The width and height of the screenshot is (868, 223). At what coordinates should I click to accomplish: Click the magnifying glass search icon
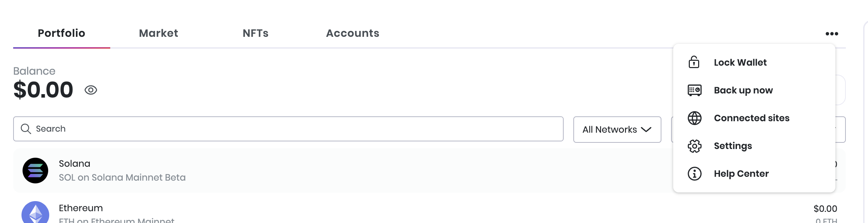[x=26, y=129]
